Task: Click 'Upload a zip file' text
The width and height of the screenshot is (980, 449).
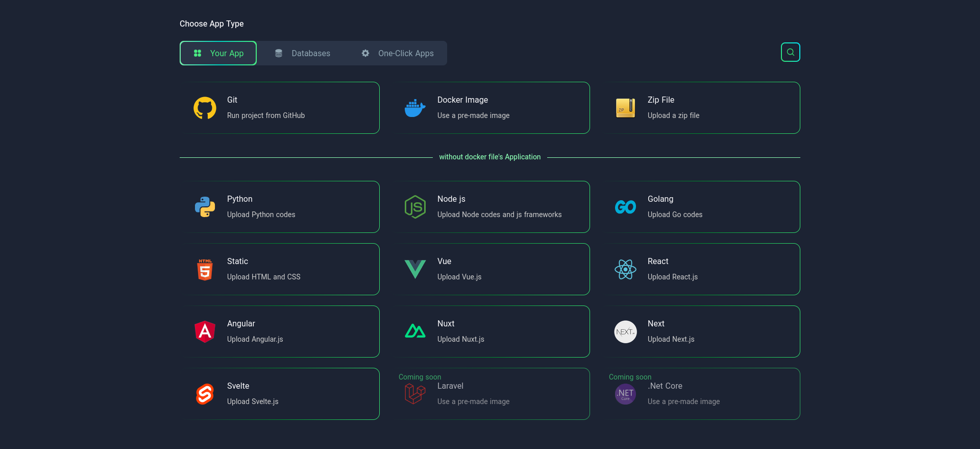Action: click(674, 115)
